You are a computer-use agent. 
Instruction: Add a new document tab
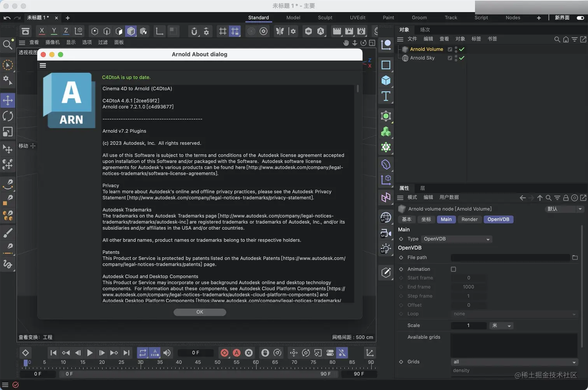click(68, 18)
